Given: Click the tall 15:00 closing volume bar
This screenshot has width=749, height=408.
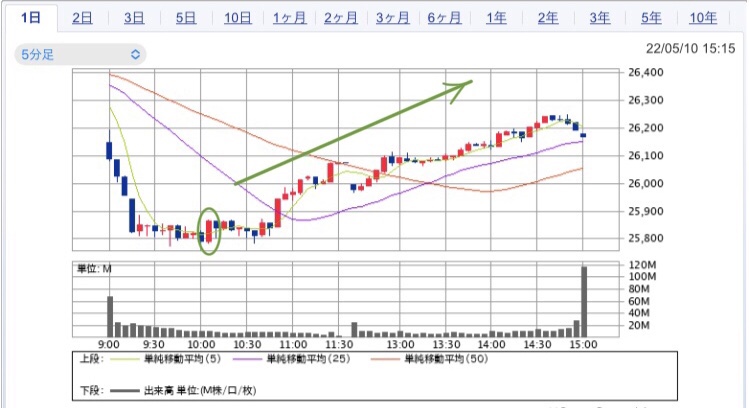Looking at the screenshot, I should (584, 302).
